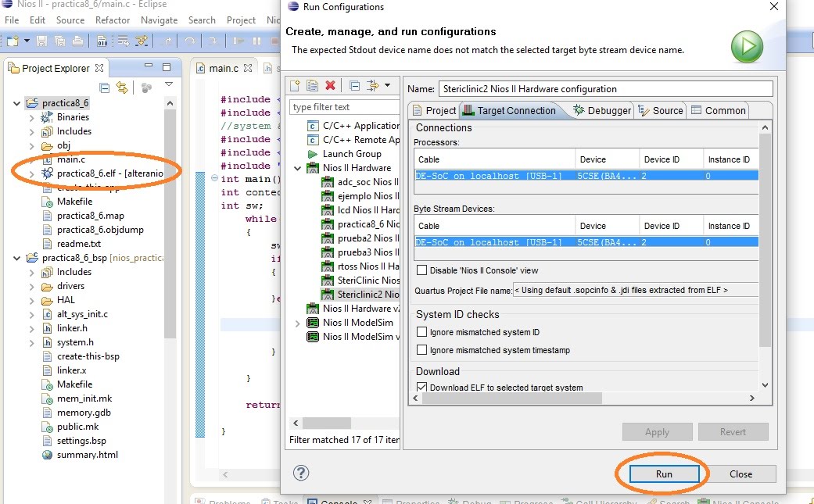
Task: Collapse all launch configurations icon
Action: pyautogui.click(x=354, y=85)
